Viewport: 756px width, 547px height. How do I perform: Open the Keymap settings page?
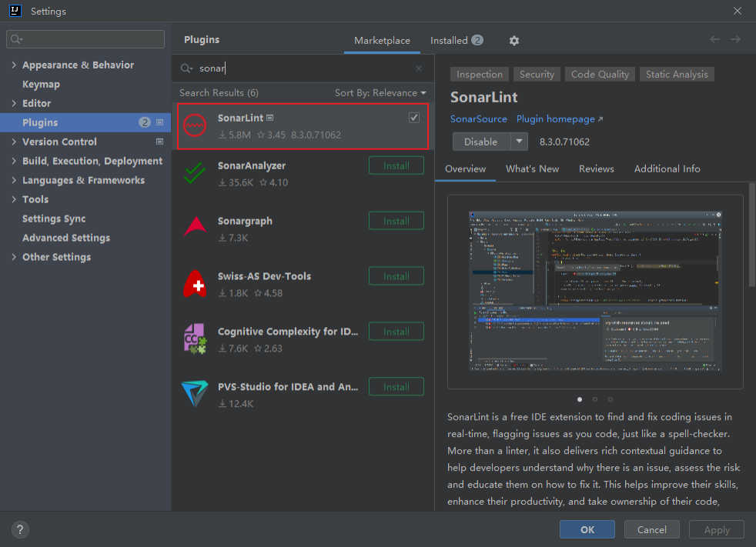pyautogui.click(x=41, y=85)
